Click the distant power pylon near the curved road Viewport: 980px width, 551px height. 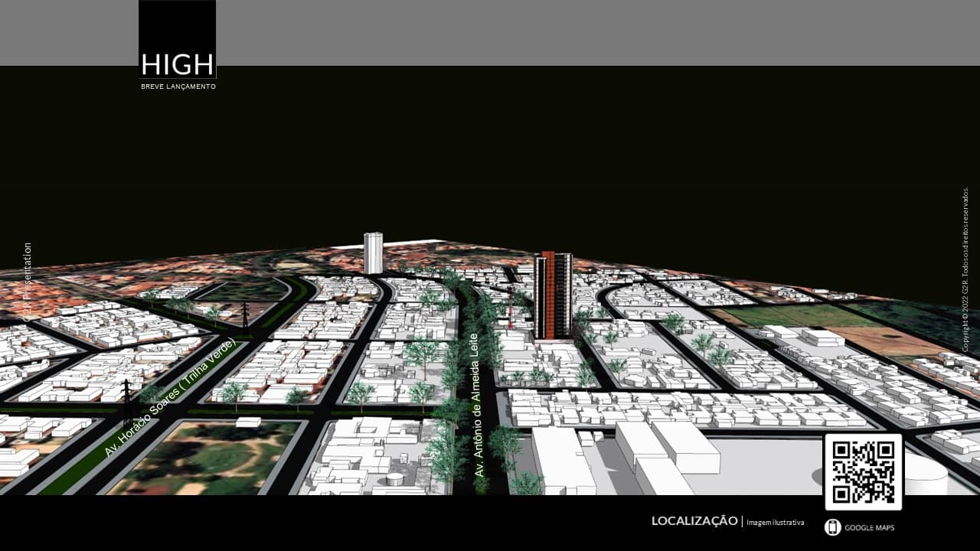click(245, 317)
